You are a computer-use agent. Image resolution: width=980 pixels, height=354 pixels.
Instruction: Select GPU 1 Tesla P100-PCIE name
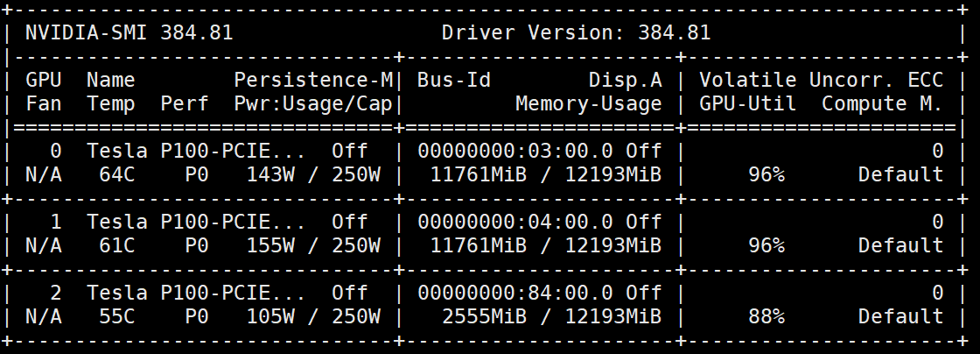click(196, 222)
